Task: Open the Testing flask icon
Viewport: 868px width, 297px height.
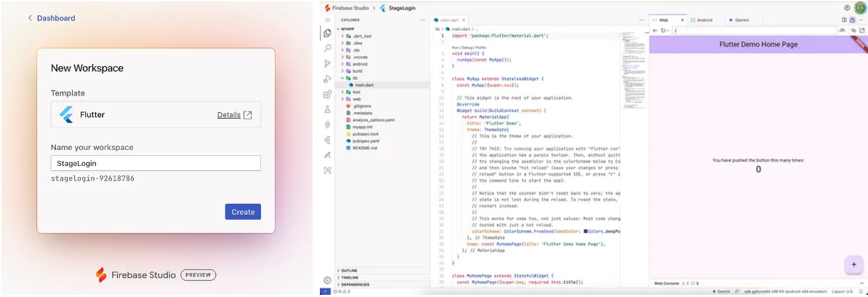Action: coord(327,110)
